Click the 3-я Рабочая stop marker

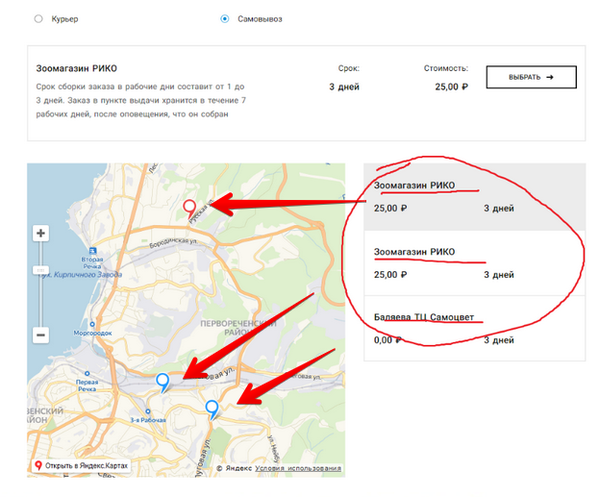pos(148,412)
